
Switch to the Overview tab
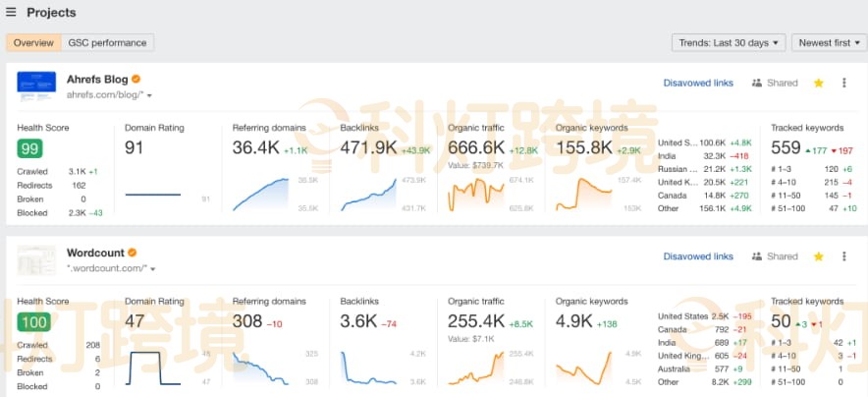[33, 42]
